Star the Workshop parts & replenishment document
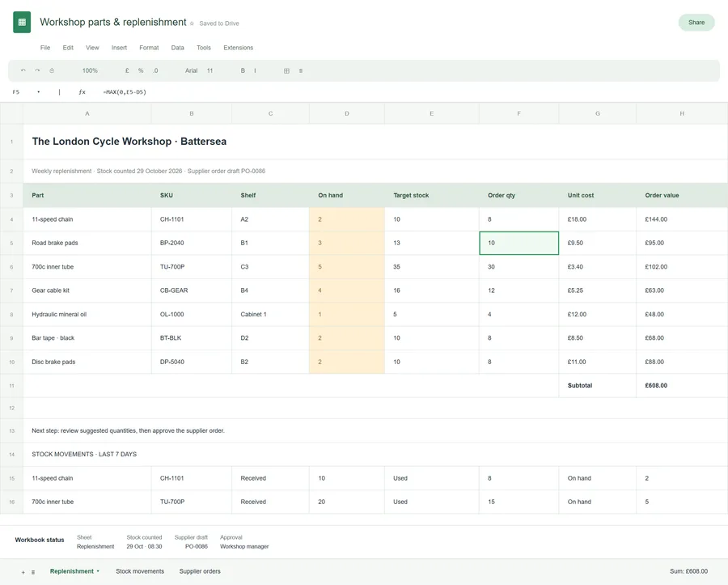 click(192, 23)
